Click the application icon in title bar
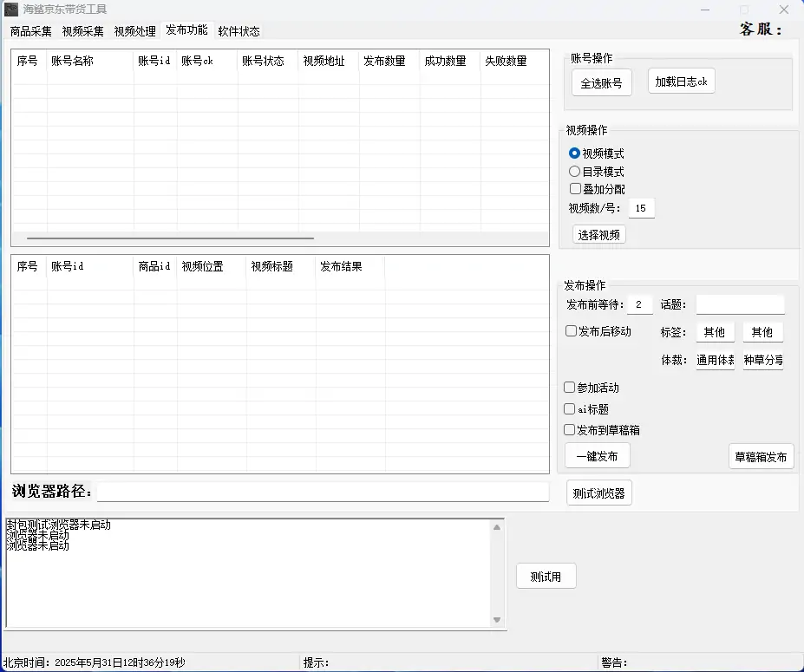804x672 pixels. point(10,10)
